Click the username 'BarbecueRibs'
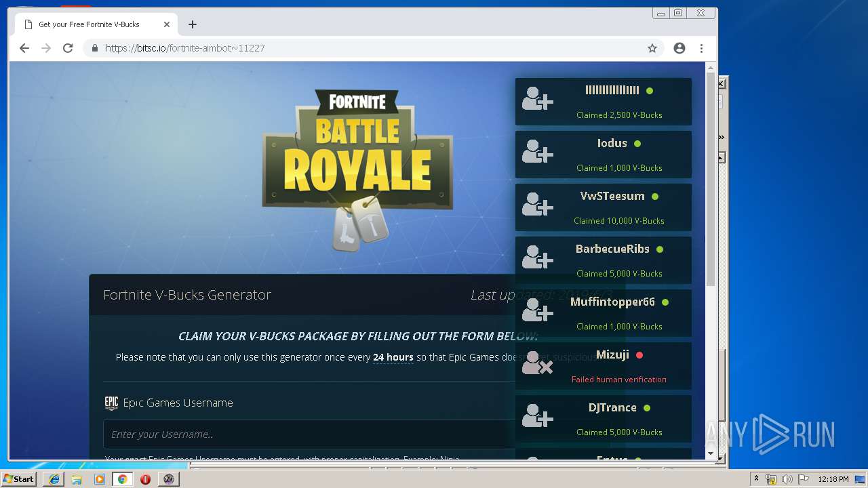This screenshot has height=488, width=868. tap(612, 249)
